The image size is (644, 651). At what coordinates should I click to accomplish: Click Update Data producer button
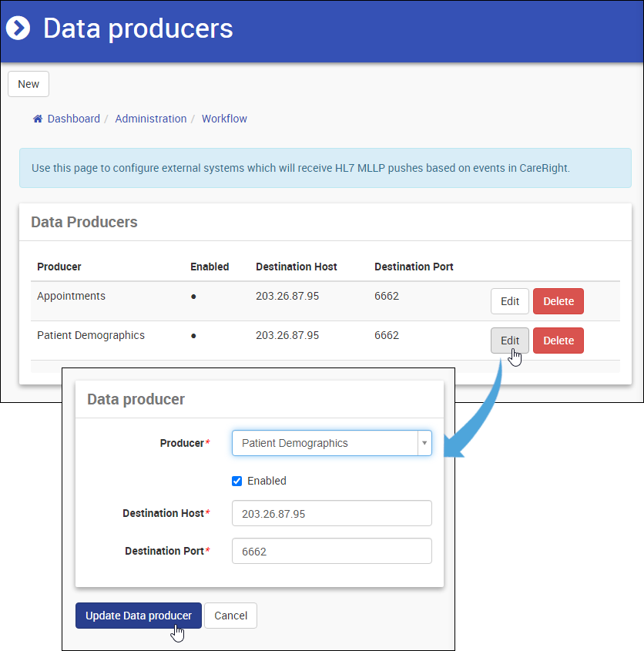tap(139, 616)
